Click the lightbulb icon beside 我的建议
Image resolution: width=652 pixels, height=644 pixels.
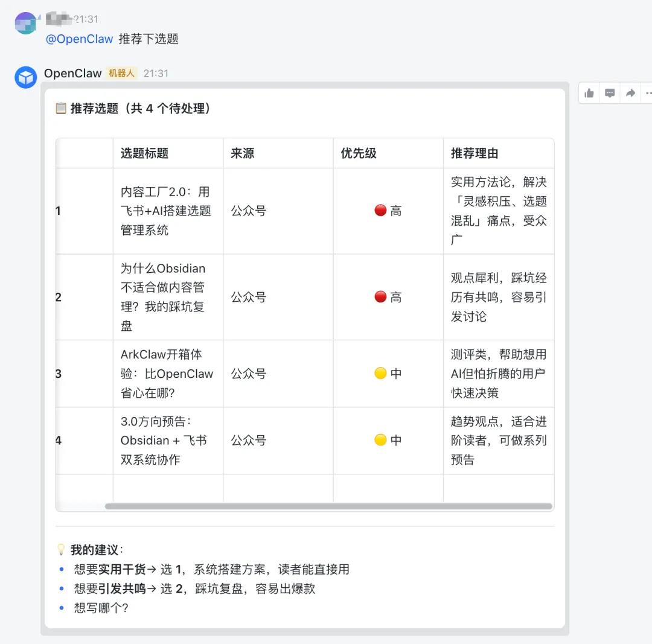pyautogui.click(x=61, y=550)
